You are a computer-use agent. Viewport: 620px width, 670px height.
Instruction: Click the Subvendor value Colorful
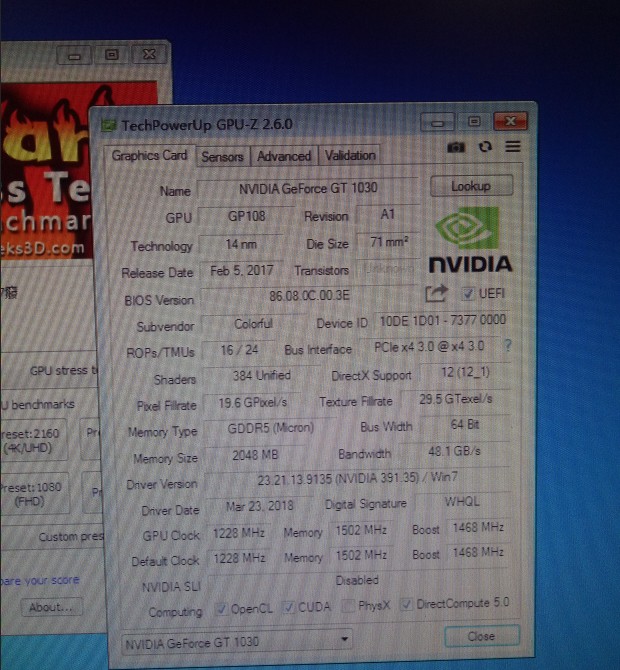(253, 323)
